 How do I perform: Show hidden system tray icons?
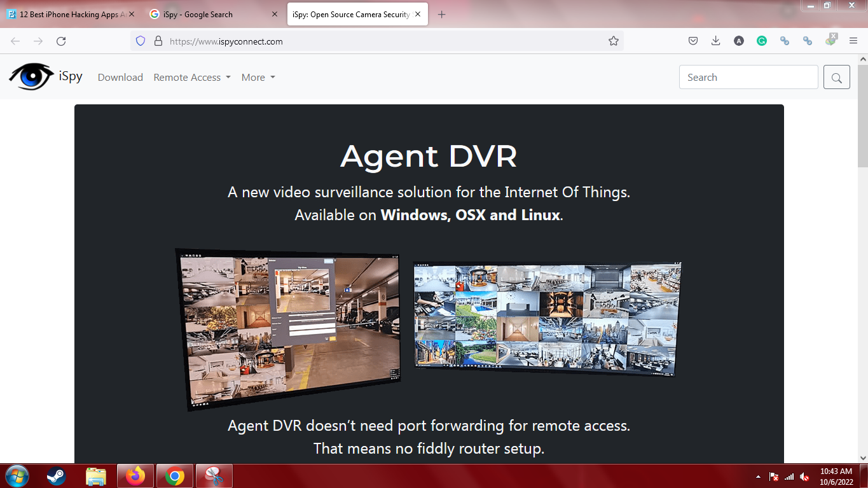tap(758, 477)
